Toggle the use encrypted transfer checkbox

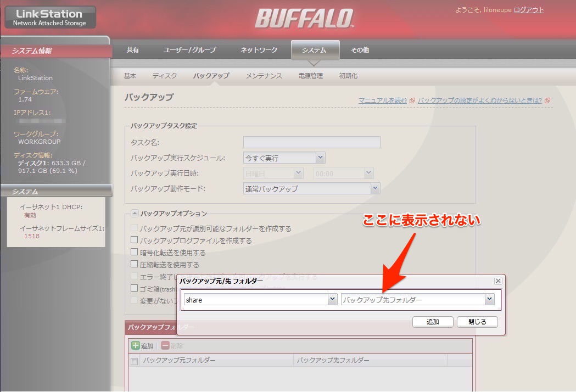(134, 253)
